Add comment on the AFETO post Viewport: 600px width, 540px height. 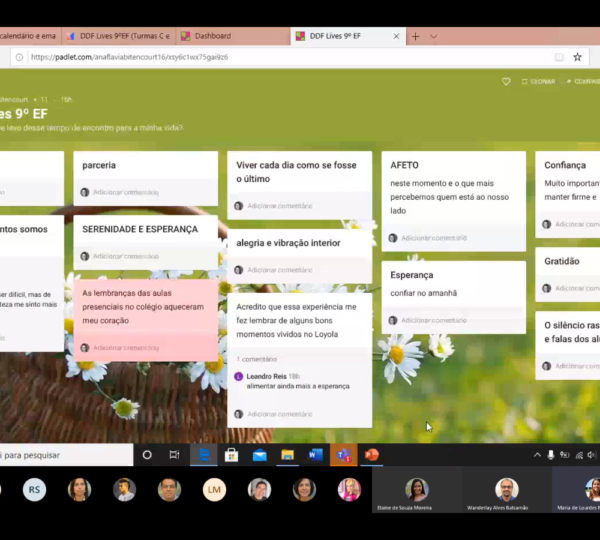[x=434, y=238]
